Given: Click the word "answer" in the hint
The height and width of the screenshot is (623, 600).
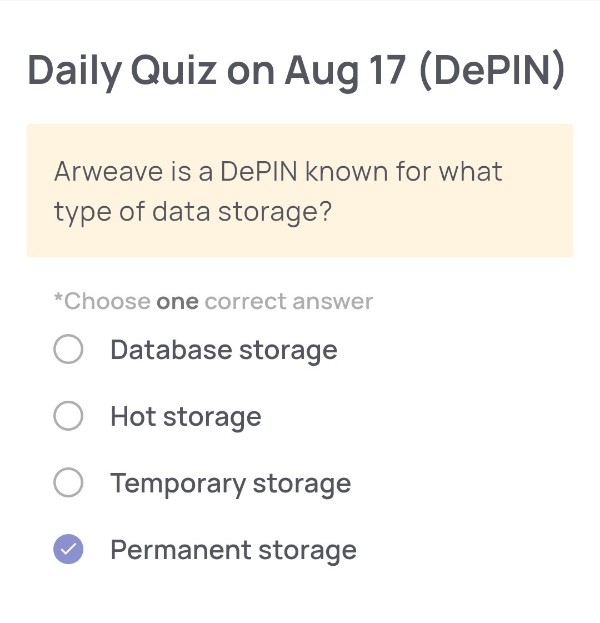Looking at the screenshot, I should (333, 302).
